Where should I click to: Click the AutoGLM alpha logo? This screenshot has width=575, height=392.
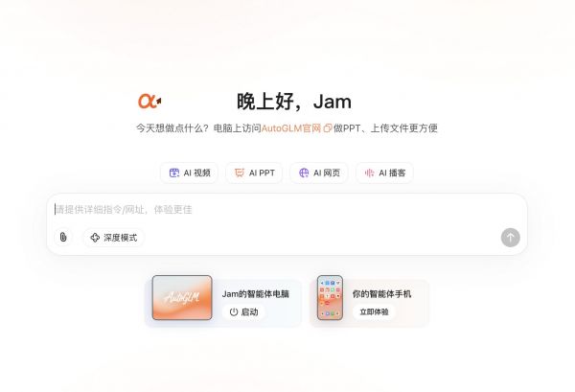149,101
